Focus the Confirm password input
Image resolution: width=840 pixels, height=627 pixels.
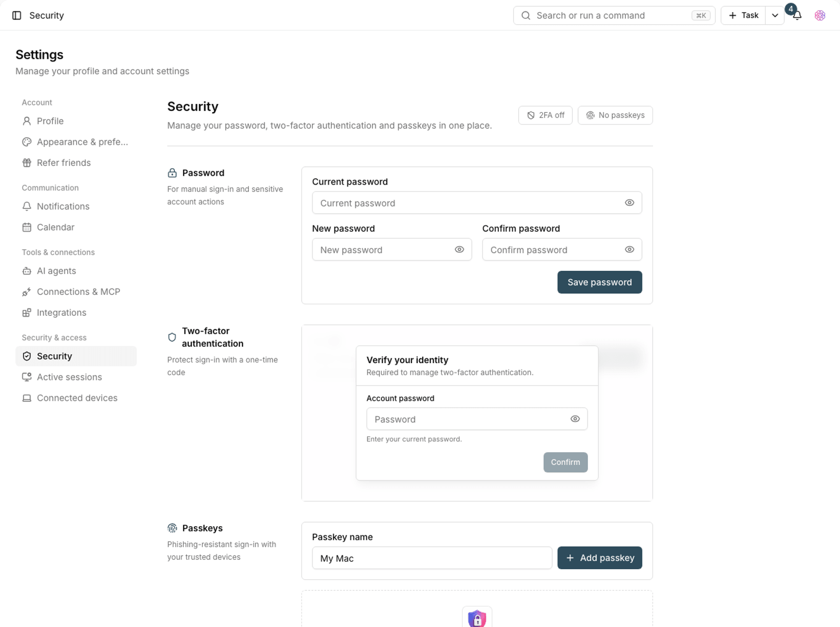pos(562,250)
